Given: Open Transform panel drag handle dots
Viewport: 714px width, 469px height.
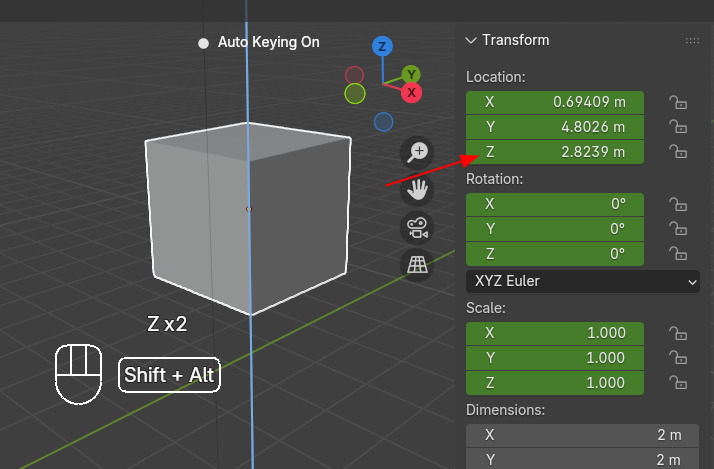Looking at the screenshot, I should click(692, 41).
